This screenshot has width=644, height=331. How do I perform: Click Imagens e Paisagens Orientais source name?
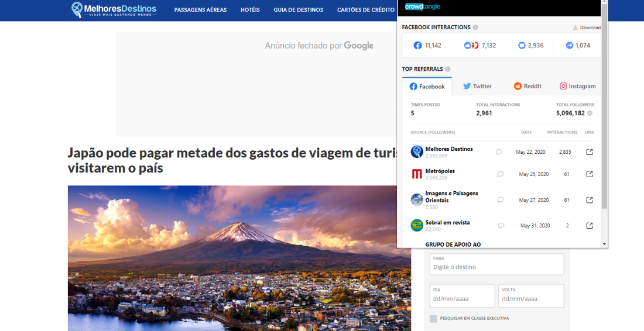coord(451,197)
